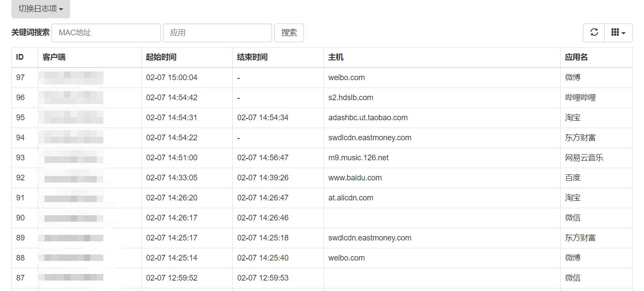644x291 pixels.
Task: Click start time 02-07 14:26:20
Action: point(172,198)
